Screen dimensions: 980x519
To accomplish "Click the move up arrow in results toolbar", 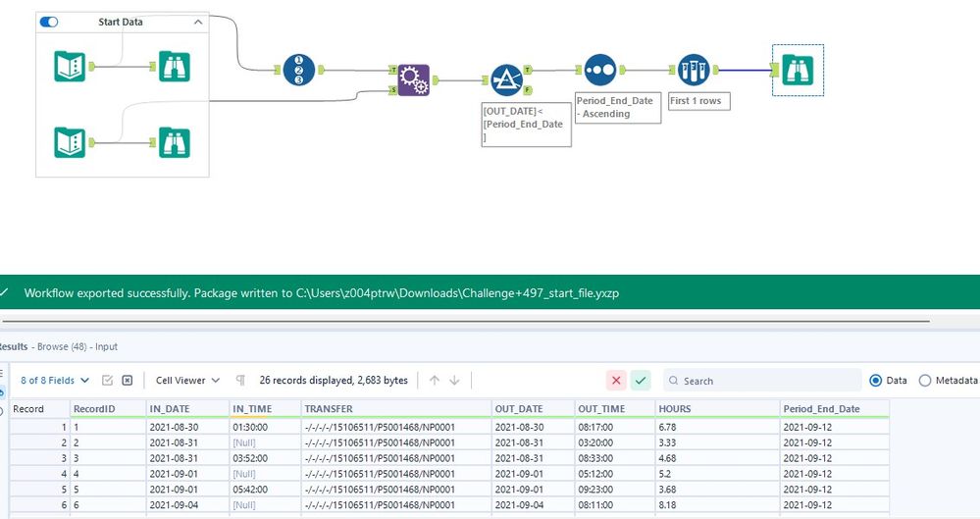I will pos(435,381).
